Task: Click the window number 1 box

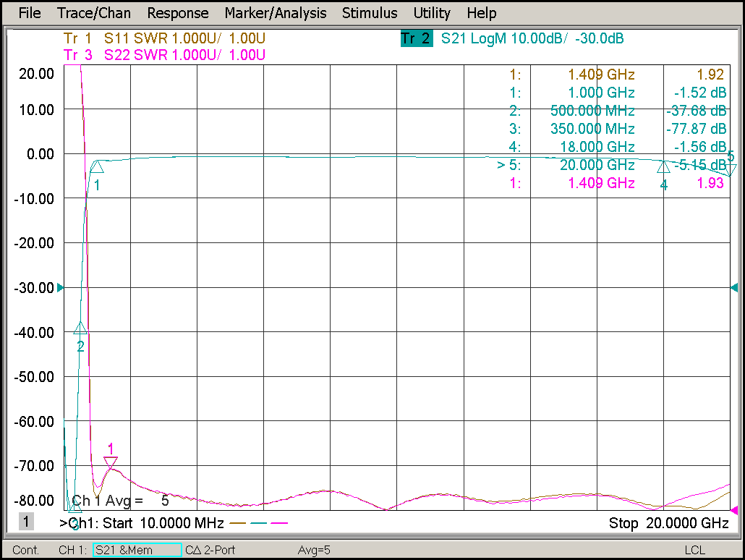Action: pos(26,522)
